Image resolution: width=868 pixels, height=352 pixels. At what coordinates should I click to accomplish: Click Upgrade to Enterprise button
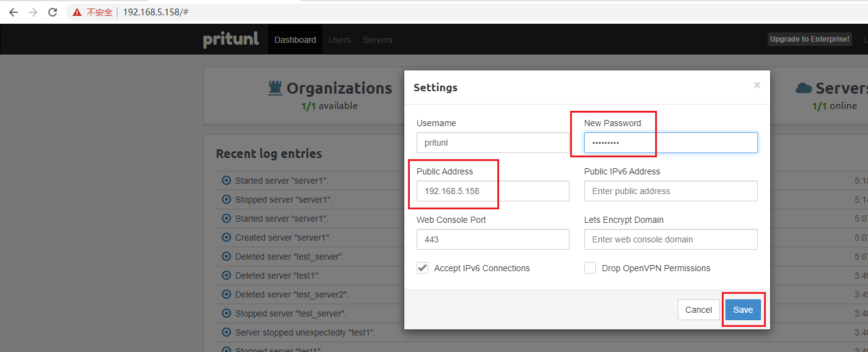tap(809, 39)
